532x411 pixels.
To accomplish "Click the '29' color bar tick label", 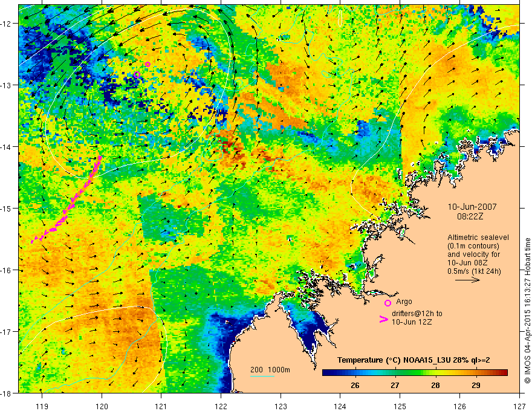I will 476,386.
